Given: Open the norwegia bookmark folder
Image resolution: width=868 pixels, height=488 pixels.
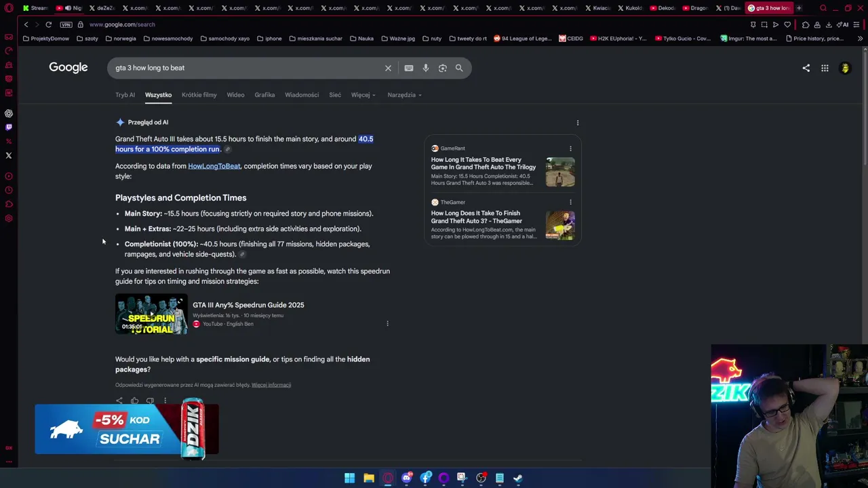Looking at the screenshot, I should coord(120,39).
